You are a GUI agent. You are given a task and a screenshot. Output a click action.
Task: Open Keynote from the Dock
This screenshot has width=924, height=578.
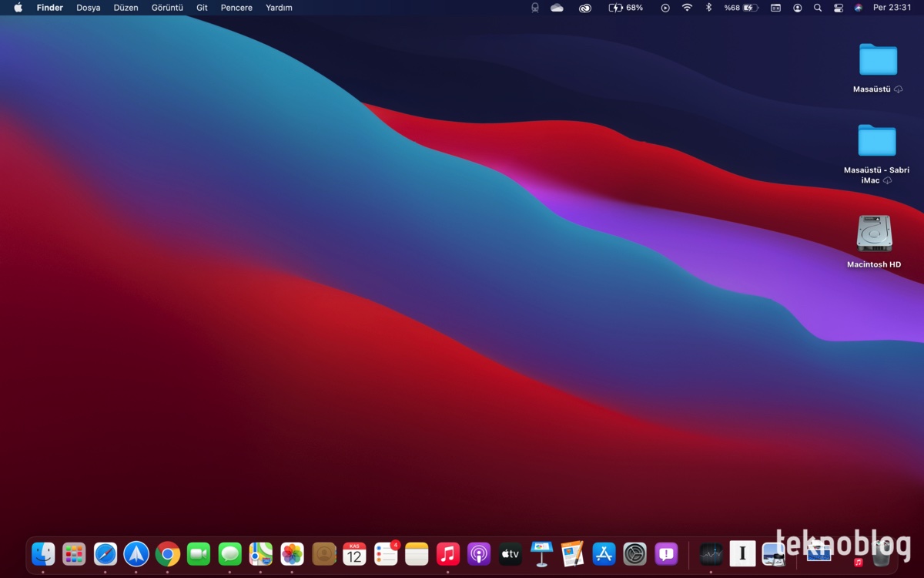pyautogui.click(x=541, y=553)
